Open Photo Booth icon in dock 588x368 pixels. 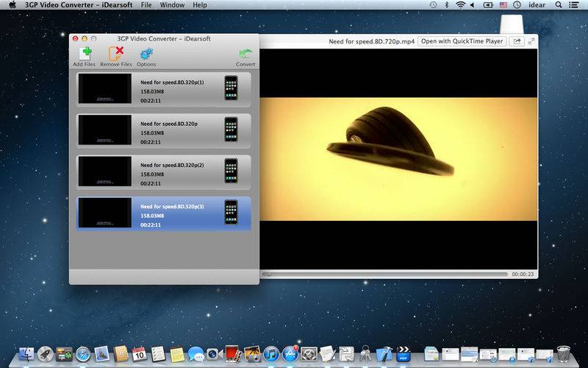point(233,354)
